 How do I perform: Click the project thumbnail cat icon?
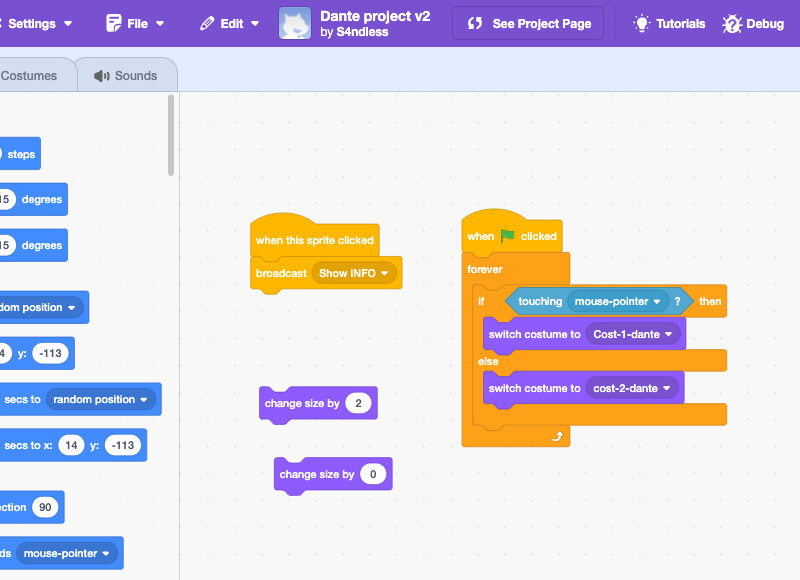click(295, 23)
